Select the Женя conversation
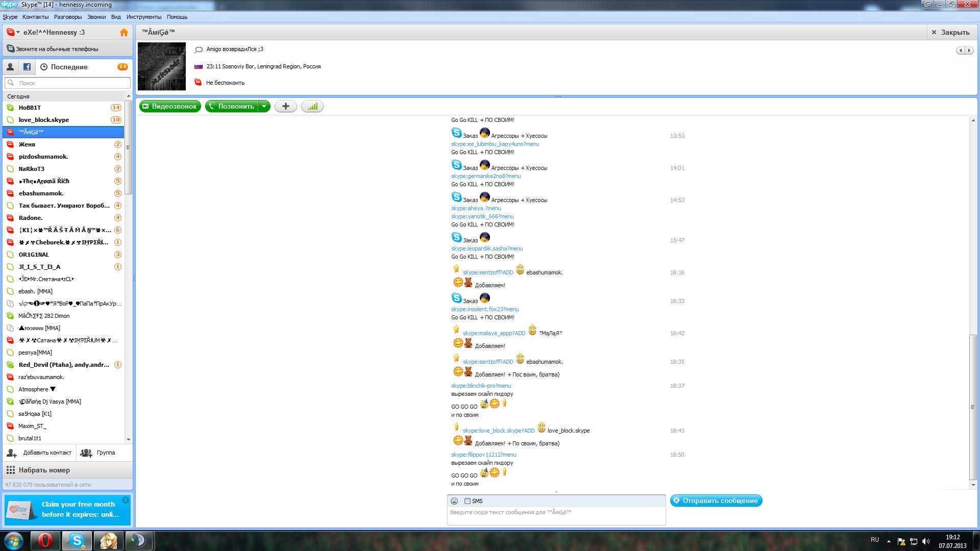Screen dimensions: 980x551 pyautogui.click(x=63, y=144)
